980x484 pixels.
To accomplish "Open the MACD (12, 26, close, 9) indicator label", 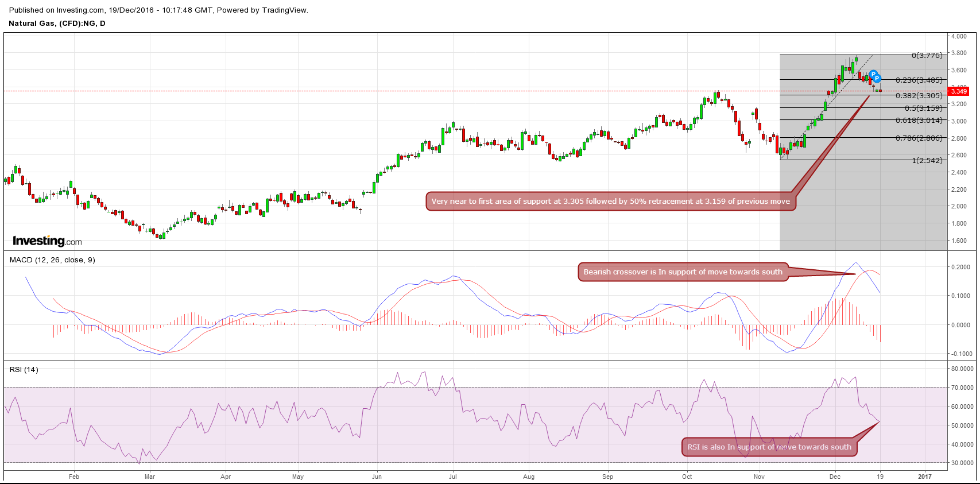I will pos(52,260).
